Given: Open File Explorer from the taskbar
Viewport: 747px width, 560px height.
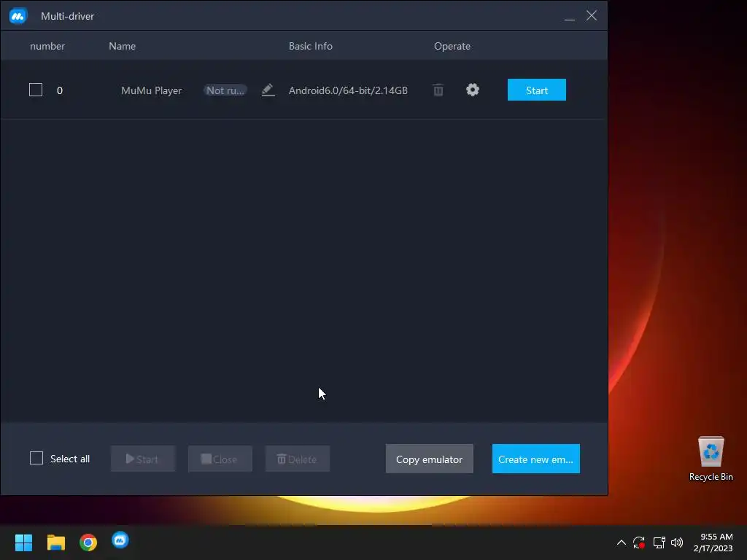Looking at the screenshot, I should [x=55, y=542].
